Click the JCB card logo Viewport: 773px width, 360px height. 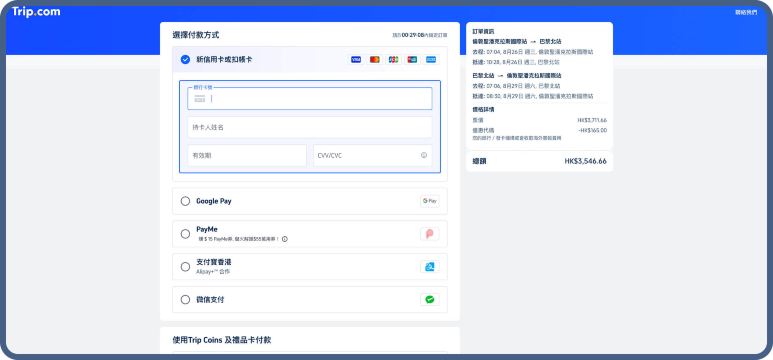point(393,60)
